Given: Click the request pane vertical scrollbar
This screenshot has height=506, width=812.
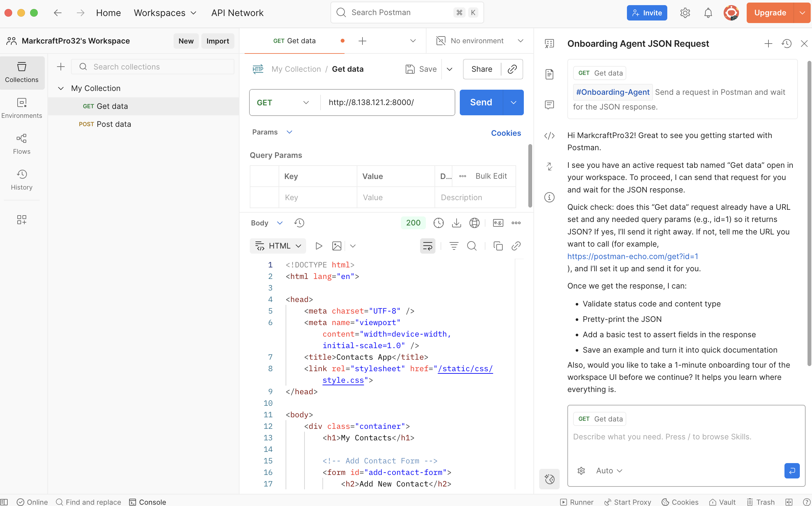Looking at the screenshot, I should click(x=530, y=175).
